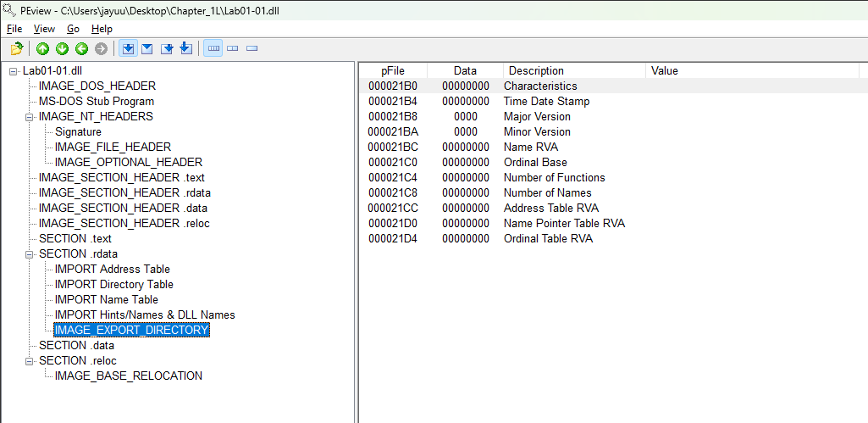Image resolution: width=868 pixels, height=423 pixels.
Task: Click the blue envelope icon without an arrow
Action: pyautogui.click(x=147, y=49)
